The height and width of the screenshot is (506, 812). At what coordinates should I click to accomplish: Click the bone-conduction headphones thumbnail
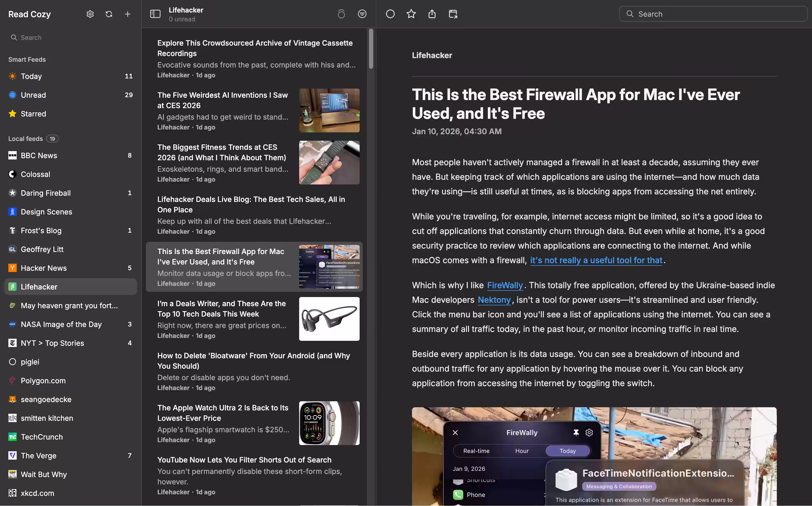(329, 319)
